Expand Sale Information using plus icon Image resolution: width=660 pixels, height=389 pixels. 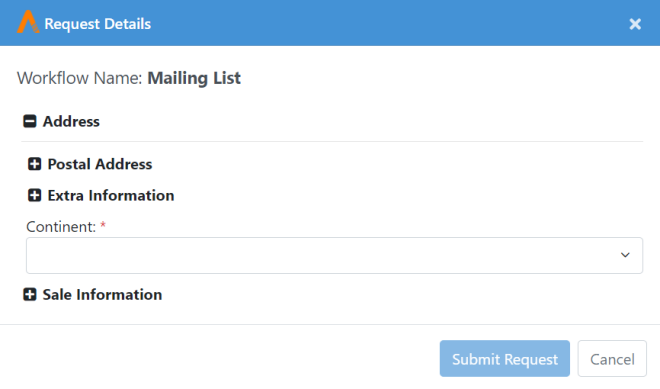[29, 294]
